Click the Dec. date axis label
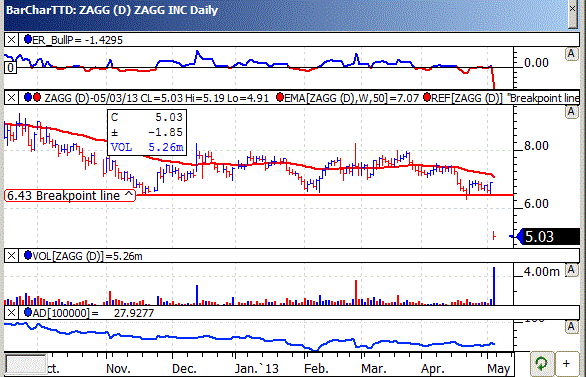Screen dimensions: 586x377 tap(184, 369)
